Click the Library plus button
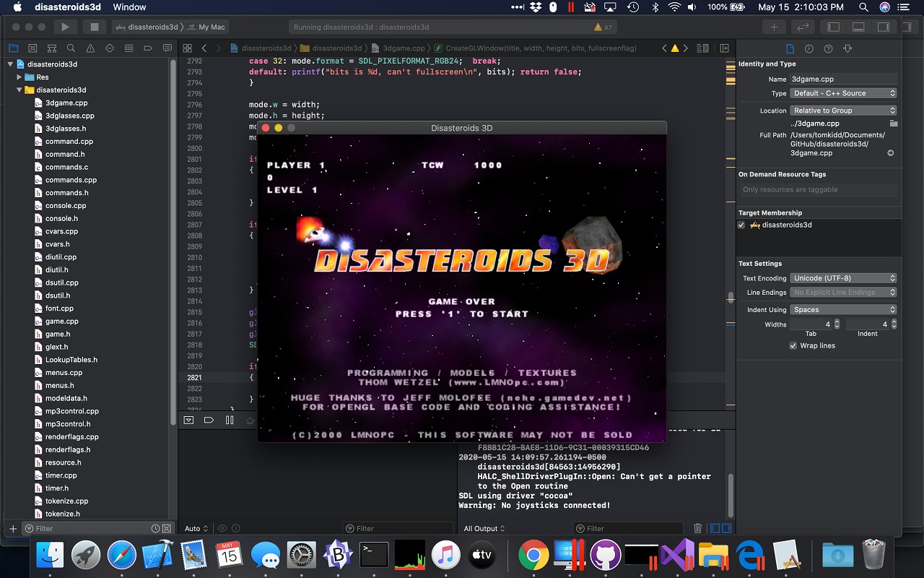Screen dimensions: 924x578 pyautogui.click(x=774, y=27)
